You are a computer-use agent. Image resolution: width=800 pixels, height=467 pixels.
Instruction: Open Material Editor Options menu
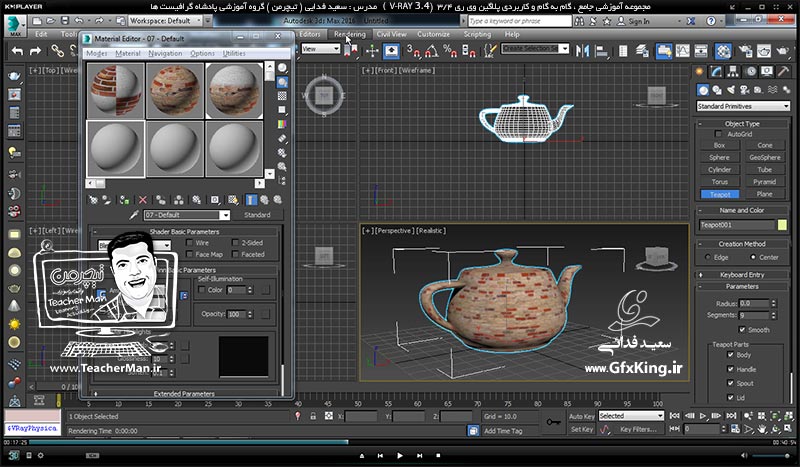coord(202,53)
